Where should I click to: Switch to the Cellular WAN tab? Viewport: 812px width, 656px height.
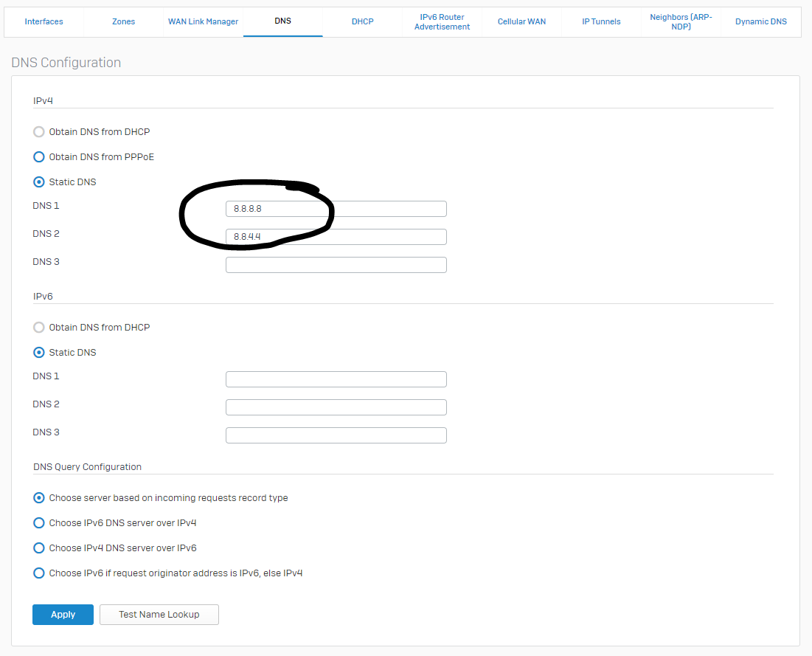coord(521,21)
